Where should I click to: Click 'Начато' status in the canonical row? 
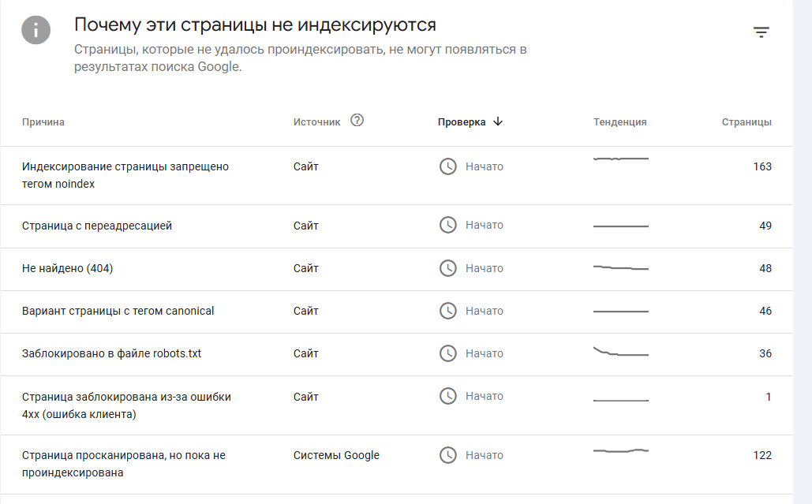(x=485, y=311)
